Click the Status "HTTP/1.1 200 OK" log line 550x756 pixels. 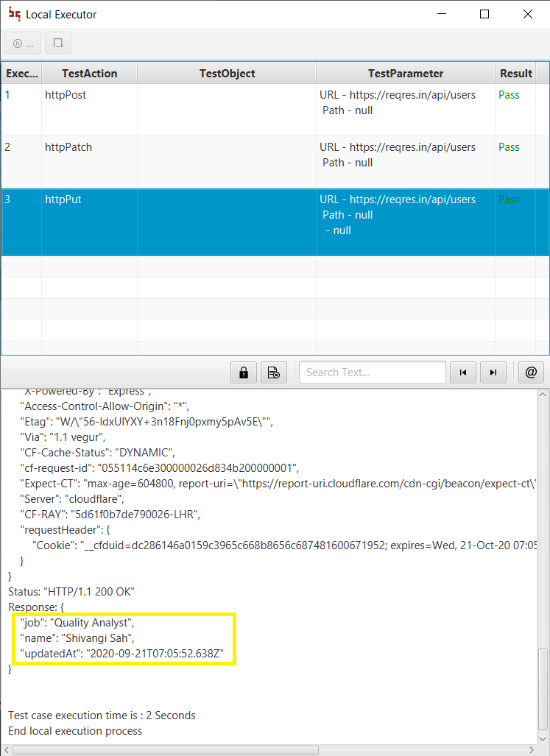click(71, 592)
